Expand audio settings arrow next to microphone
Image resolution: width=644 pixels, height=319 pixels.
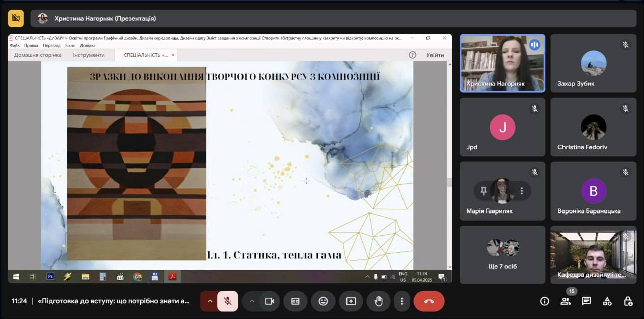coord(209,301)
